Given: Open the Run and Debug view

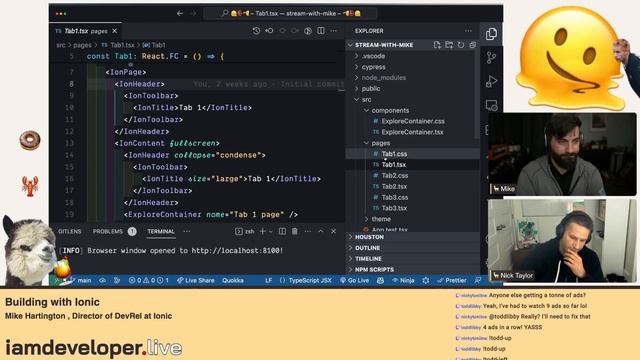Looking at the screenshot, I should (x=491, y=82).
